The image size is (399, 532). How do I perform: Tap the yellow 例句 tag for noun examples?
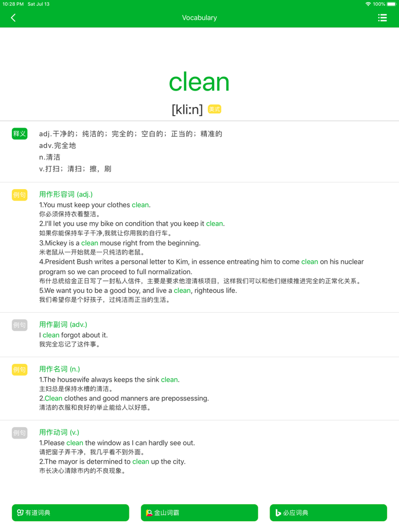click(x=19, y=370)
